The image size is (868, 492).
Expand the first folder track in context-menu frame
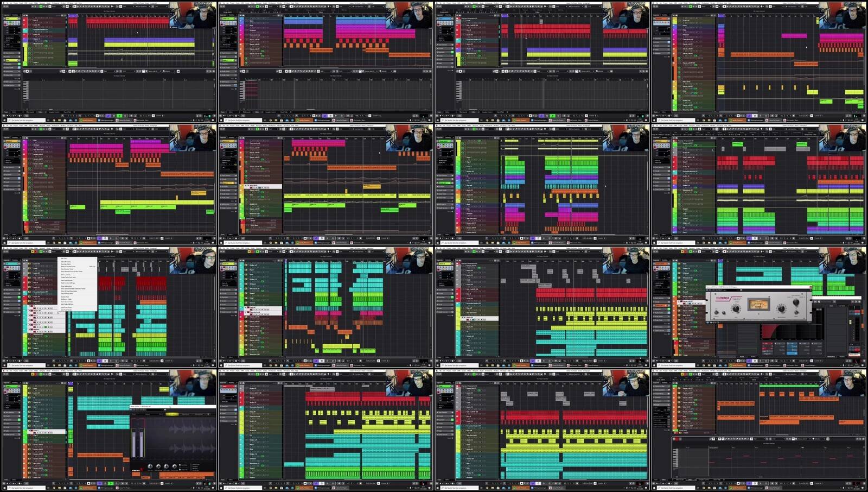pyautogui.click(x=29, y=306)
